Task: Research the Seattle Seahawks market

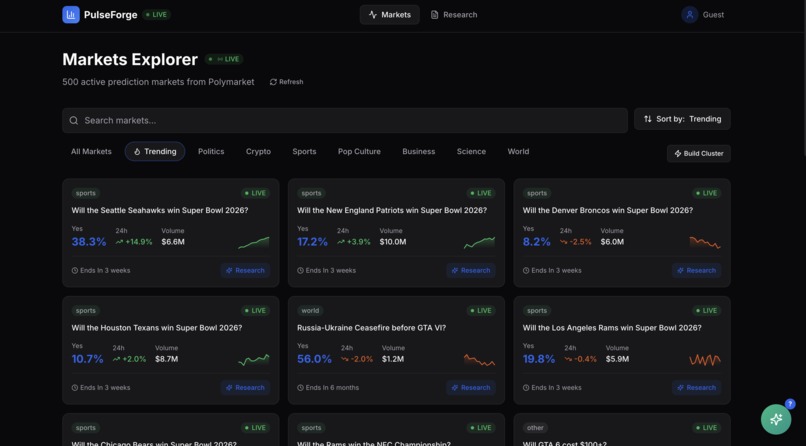Action: point(245,270)
